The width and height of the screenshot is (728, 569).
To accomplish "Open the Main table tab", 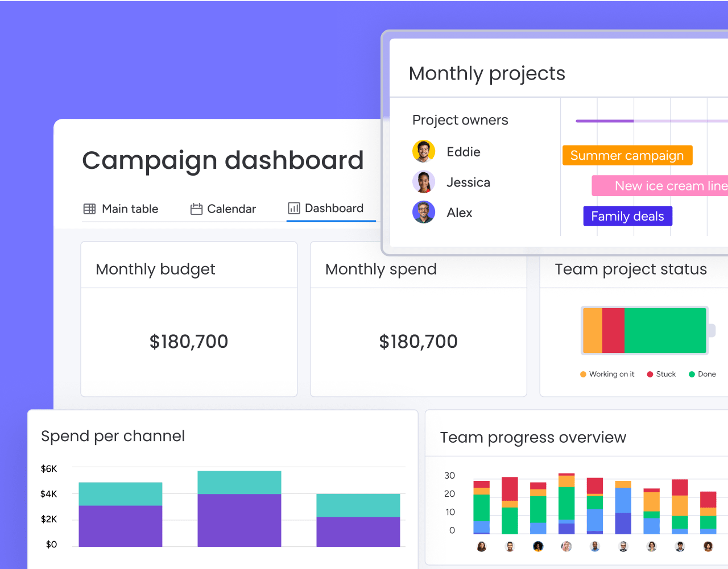I will 121,209.
